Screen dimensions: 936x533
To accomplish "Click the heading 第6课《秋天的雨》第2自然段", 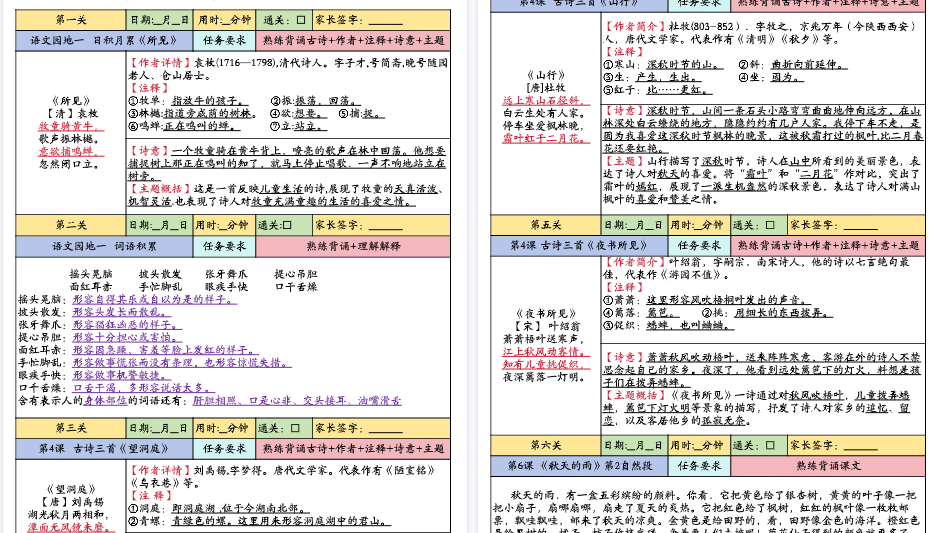I will pos(579,466).
